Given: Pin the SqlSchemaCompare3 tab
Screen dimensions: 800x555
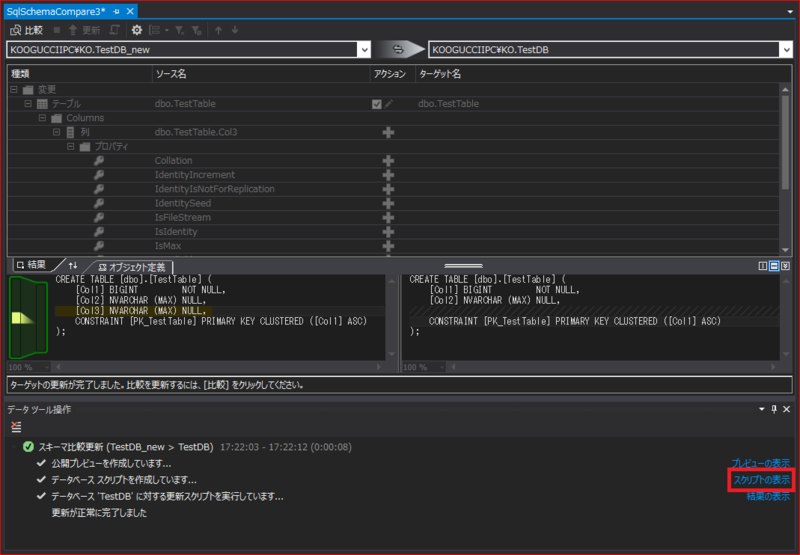Looking at the screenshot, I should point(116,11).
